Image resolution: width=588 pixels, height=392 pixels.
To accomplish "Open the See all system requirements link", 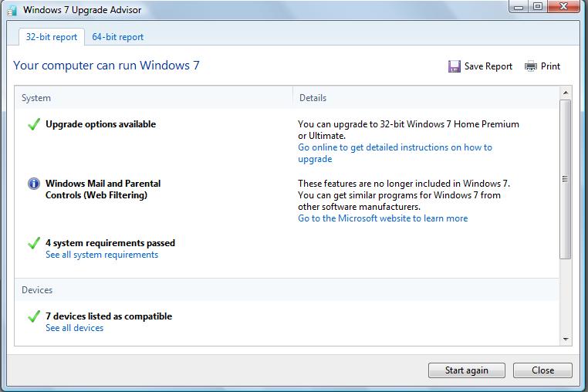I will [102, 255].
